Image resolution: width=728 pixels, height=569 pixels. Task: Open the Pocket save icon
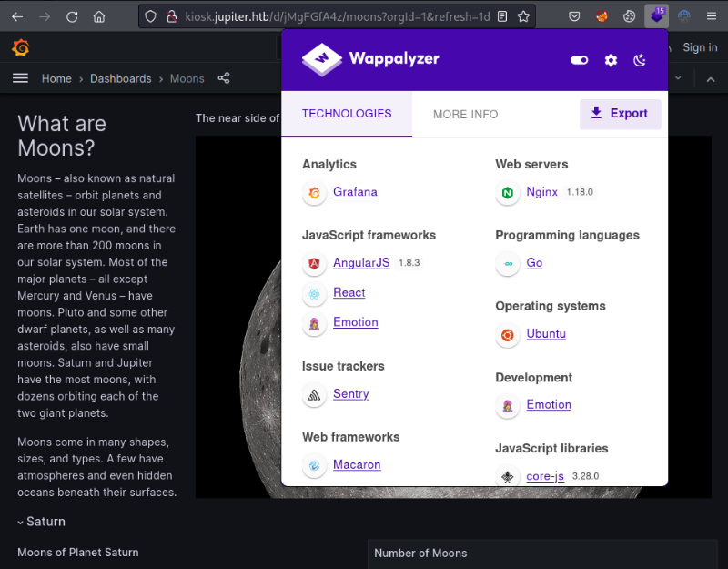(x=574, y=16)
